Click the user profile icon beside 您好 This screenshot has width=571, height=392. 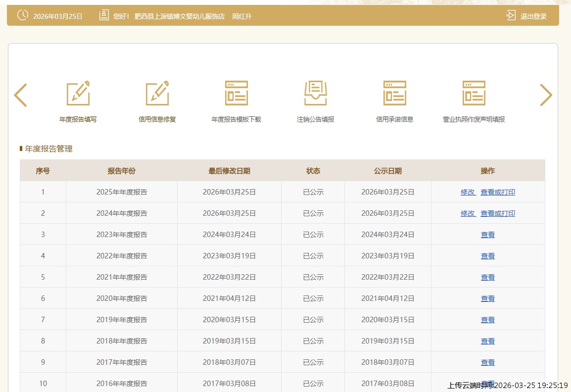104,15
